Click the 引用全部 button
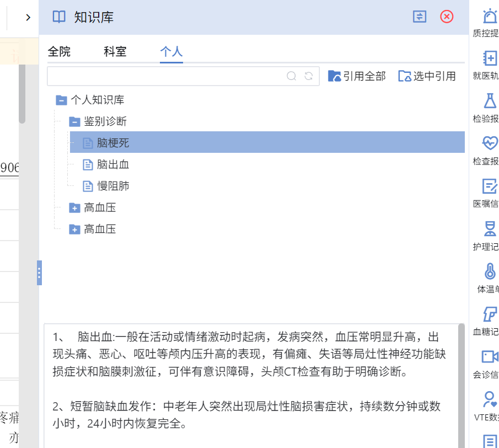 [357, 76]
